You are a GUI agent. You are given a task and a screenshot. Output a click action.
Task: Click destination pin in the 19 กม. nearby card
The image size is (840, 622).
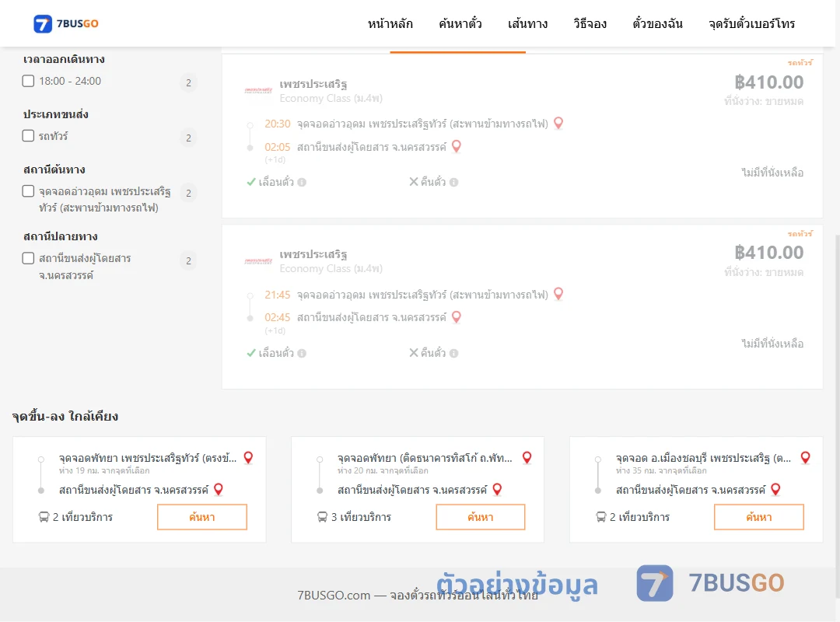pyautogui.click(x=219, y=489)
